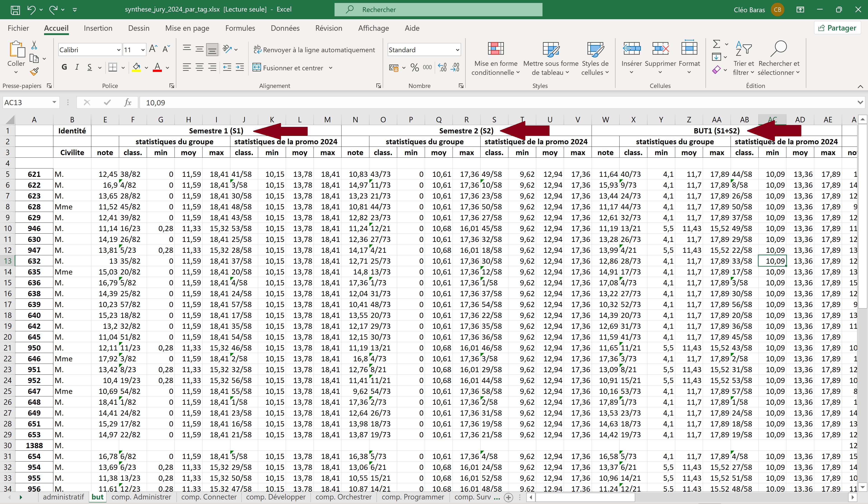The width and height of the screenshot is (868, 504).
Task: Decrease font size with the small A icon
Action: [x=166, y=49]
